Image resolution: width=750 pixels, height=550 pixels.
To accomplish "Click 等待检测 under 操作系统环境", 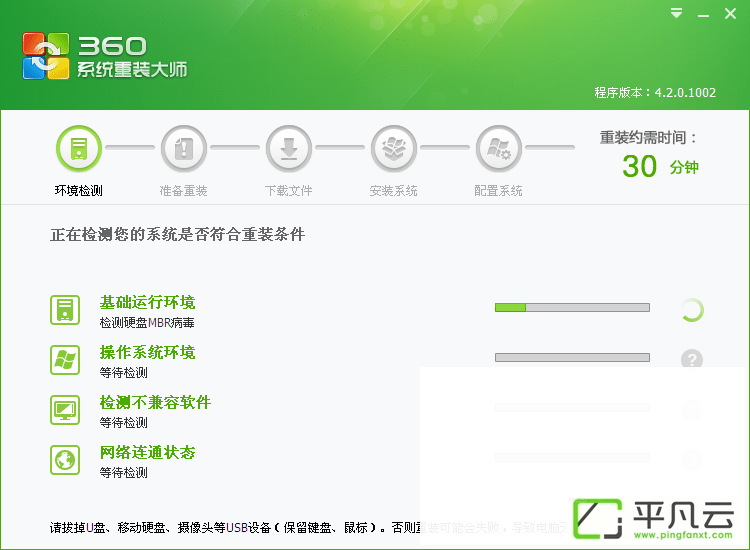I will pos(123,373).
